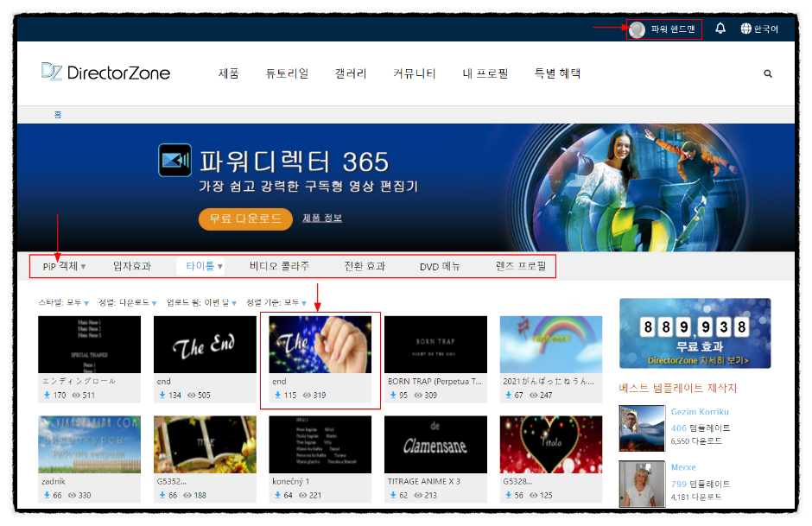Open the konečný 1 template thumbnail

point(320,444)
